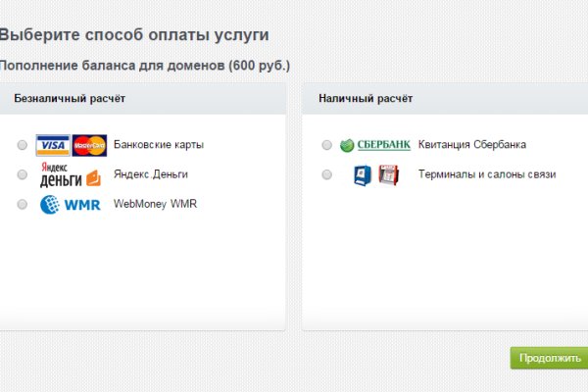Click the Безналичный расчёт panel header
588x392 pixels.
[69, 99]
